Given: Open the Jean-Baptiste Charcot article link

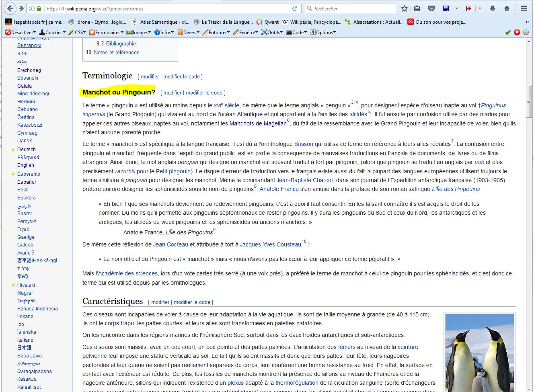Looking at the screenshot, I should (304, 180).
